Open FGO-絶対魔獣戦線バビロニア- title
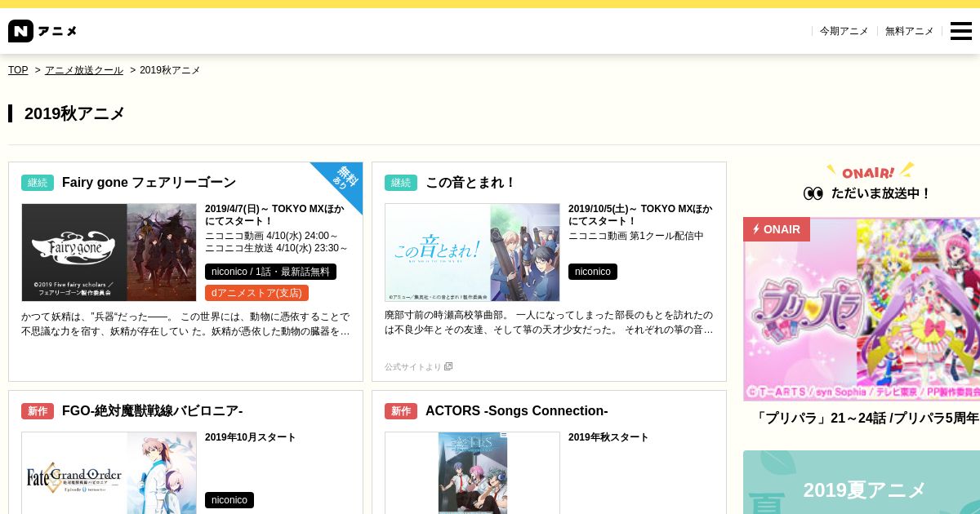 pyautogui.click(x=153, y=411)
